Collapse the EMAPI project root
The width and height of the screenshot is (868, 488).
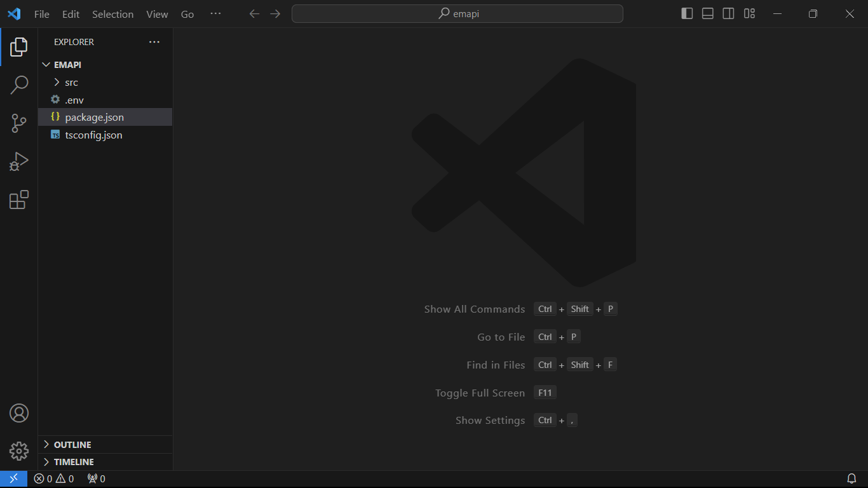tap(67, 65)
